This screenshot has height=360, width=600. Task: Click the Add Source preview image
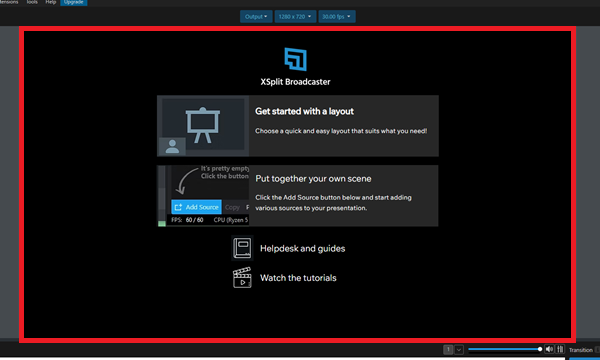(x=203, y=195)
